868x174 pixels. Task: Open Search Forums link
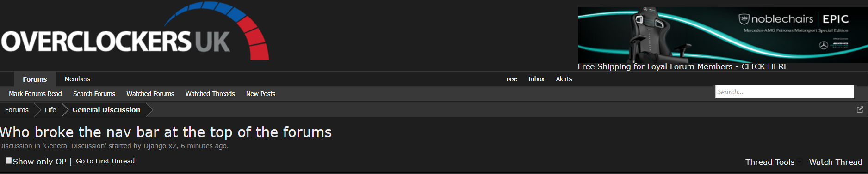point(94,94)
